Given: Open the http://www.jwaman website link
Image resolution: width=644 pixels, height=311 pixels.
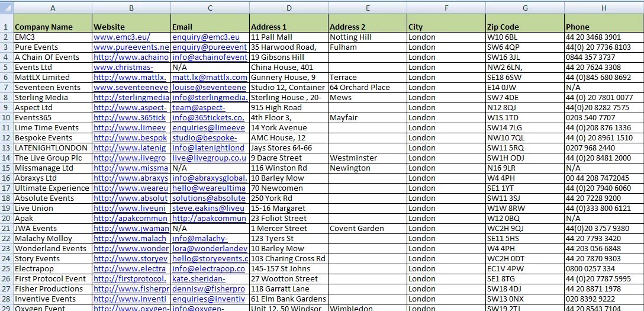Looking at the screenshot, I should pyautogui.click(x=131, y=229).
